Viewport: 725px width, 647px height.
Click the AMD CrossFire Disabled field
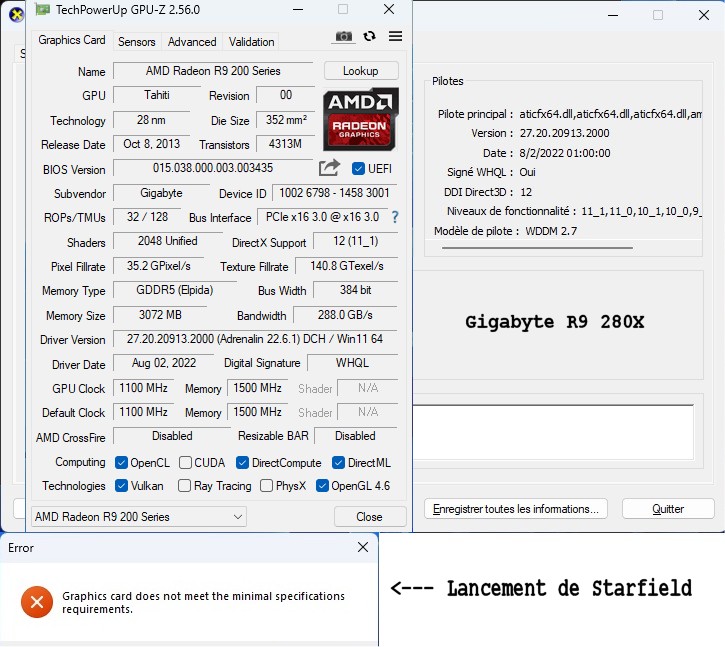point(172,436)
